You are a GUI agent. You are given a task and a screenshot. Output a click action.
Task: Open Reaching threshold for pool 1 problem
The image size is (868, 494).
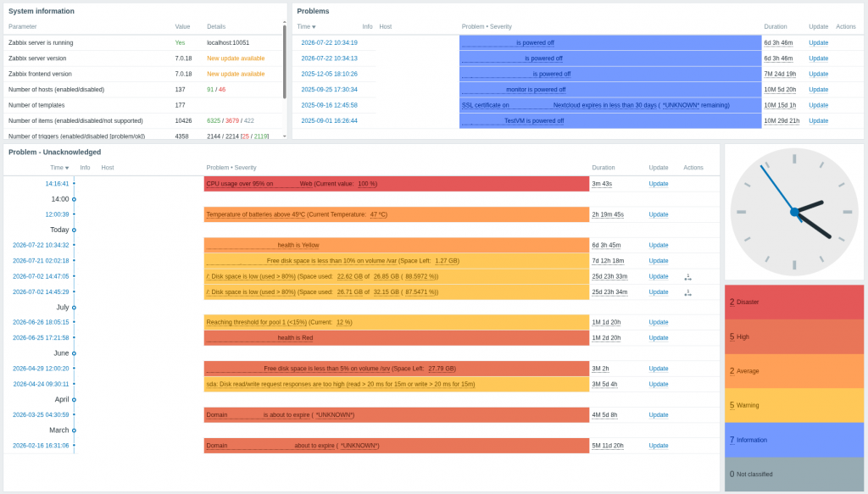280,322
